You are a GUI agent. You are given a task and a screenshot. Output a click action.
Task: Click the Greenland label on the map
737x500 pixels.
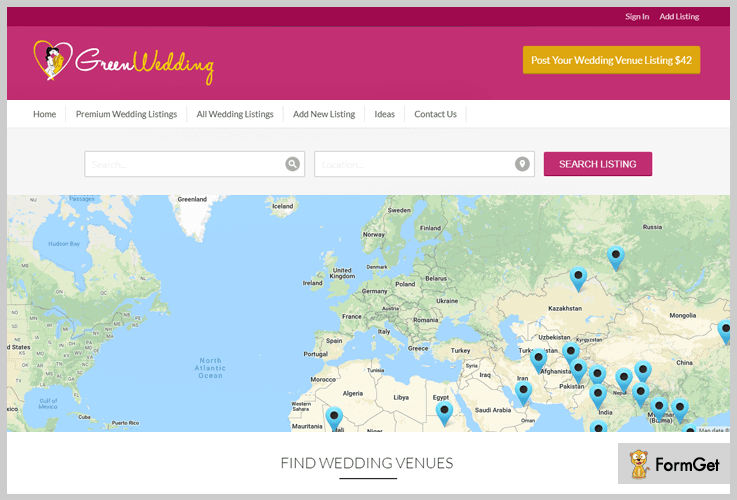click(192, 199)
